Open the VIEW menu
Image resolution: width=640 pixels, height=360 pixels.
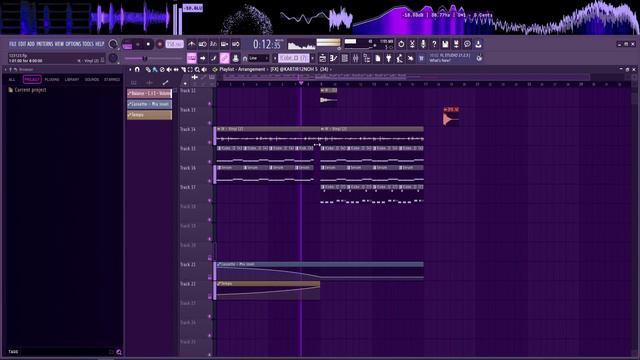(59, 44)
